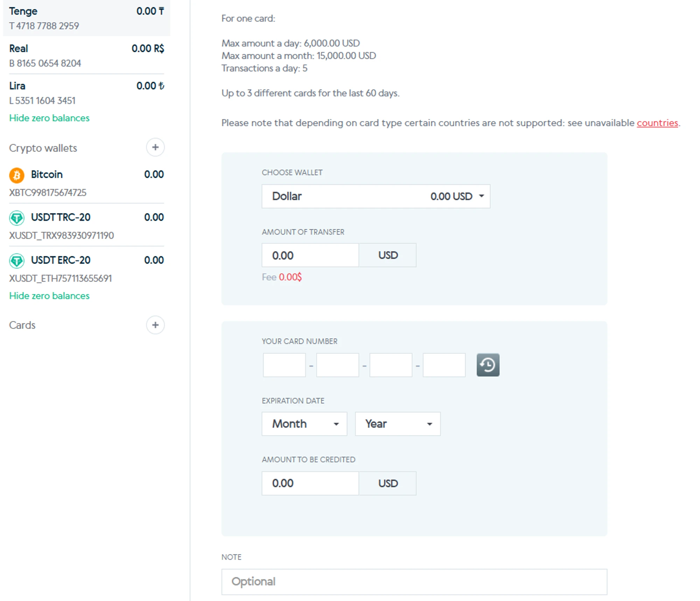Select the Real wallet entry

pyautogui.click(x=86, y=55)
